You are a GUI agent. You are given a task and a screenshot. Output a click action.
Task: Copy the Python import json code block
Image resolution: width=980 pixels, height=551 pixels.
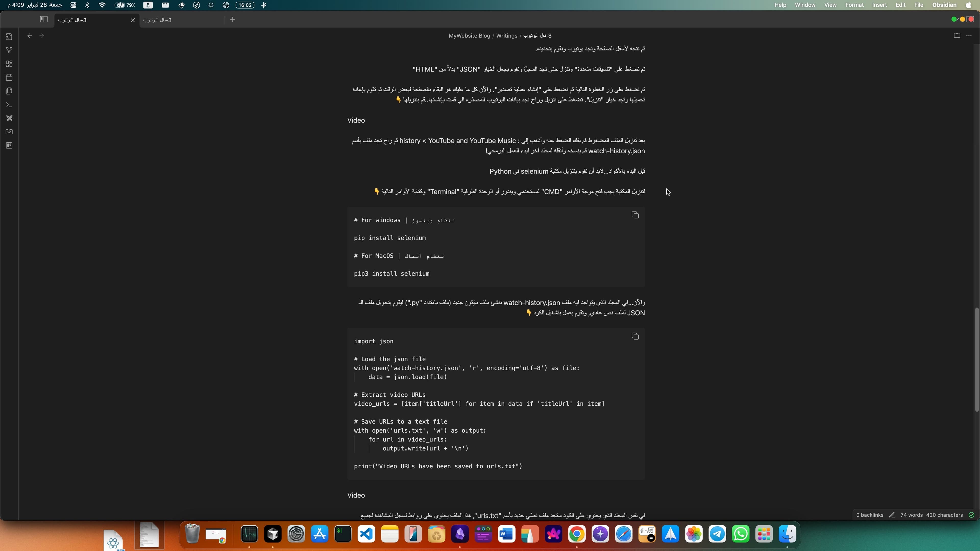635,336
